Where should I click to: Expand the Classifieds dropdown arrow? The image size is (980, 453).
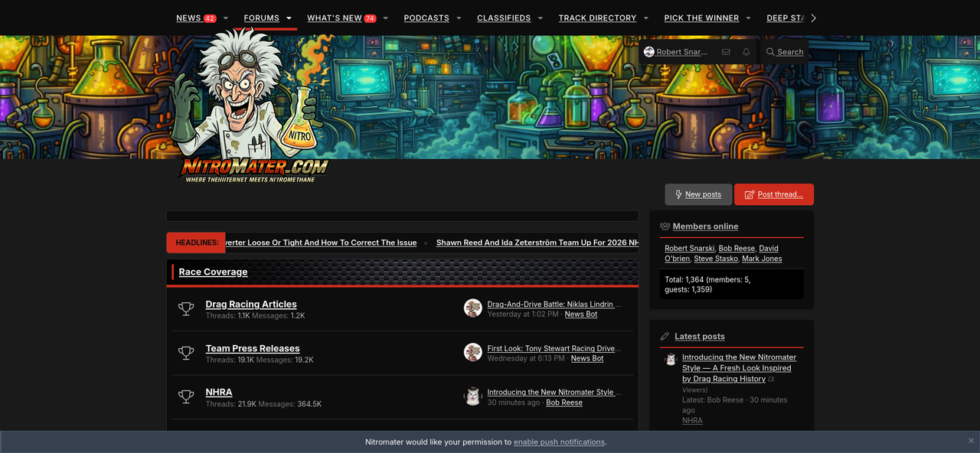pos(541,18)
